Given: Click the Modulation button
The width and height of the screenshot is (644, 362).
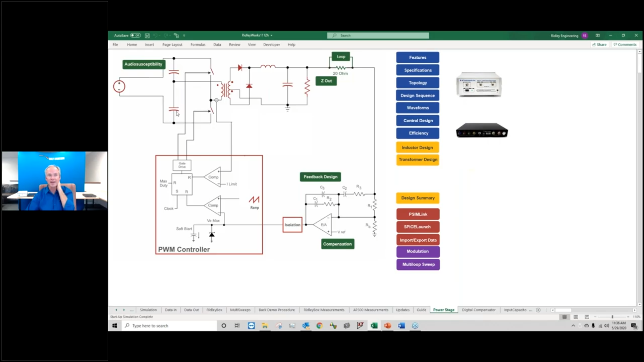Looking at the screenshot, I should tap(418, 251).
